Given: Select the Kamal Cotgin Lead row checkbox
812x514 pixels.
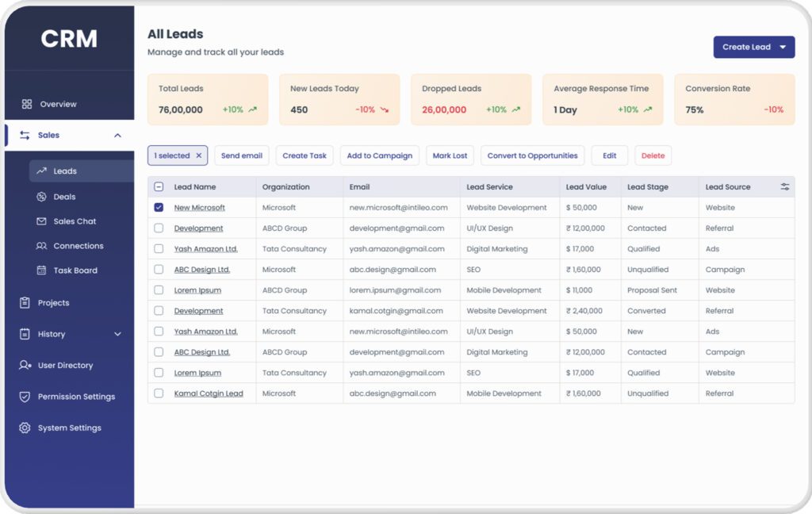Looking at the screenshot, I should coord(159,393).
